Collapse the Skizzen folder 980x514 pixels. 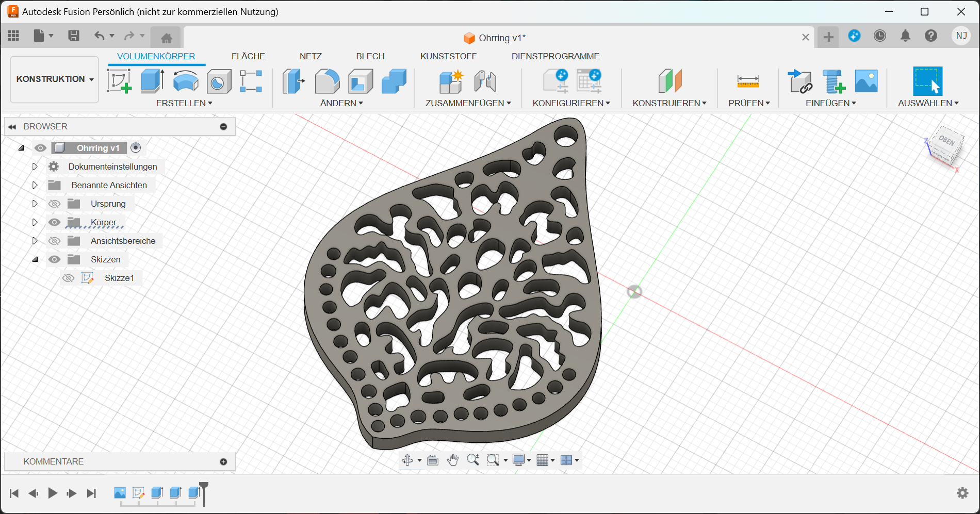35,259
